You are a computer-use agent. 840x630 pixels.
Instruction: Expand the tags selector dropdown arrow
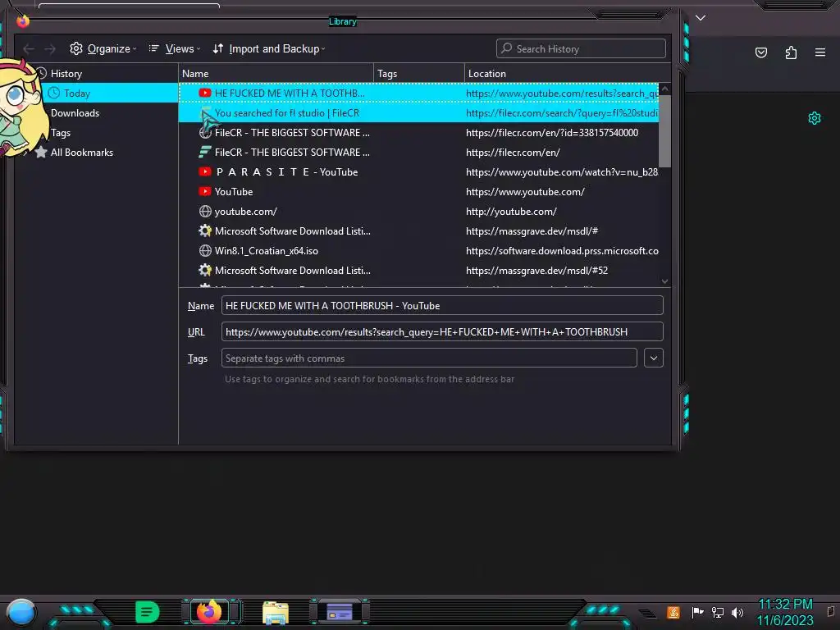(654, 358)
